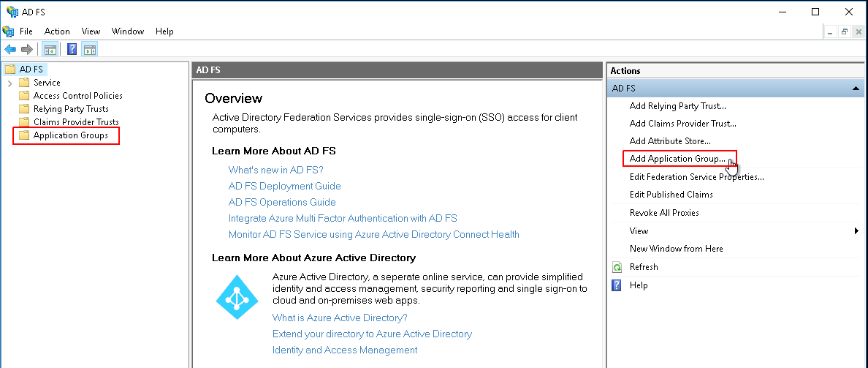868x368 pixels.
Task: Open the Action menu
Action: 57,31
